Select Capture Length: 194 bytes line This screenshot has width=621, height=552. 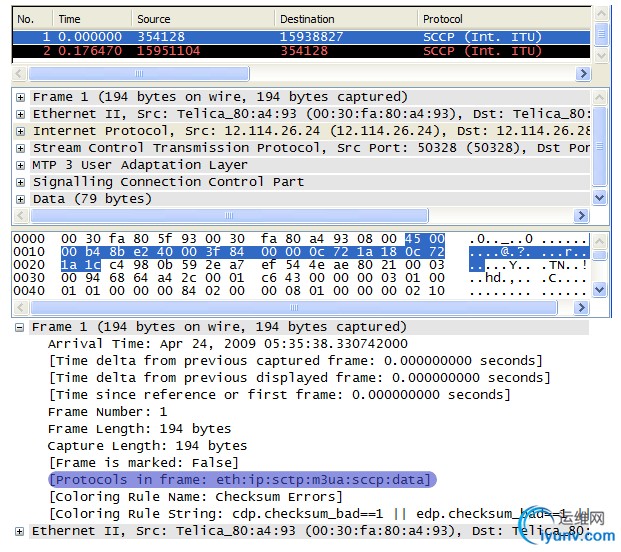[147, 446]
